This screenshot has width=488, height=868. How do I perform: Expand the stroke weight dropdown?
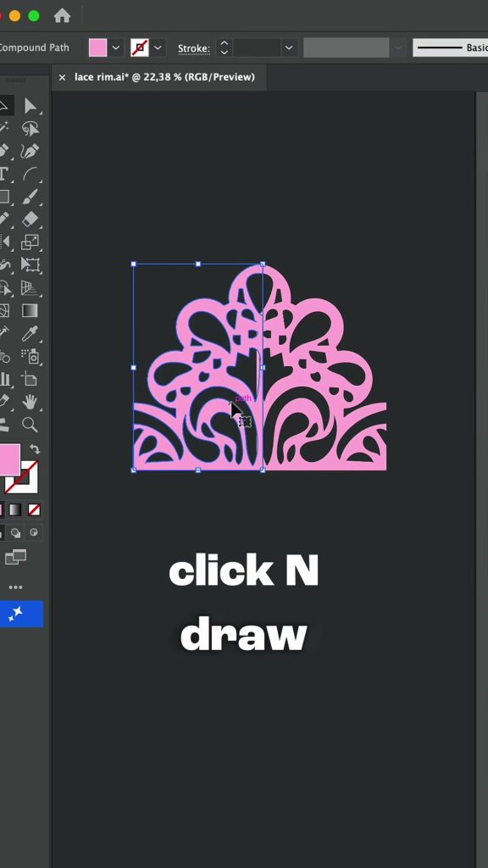coord(288,47)
